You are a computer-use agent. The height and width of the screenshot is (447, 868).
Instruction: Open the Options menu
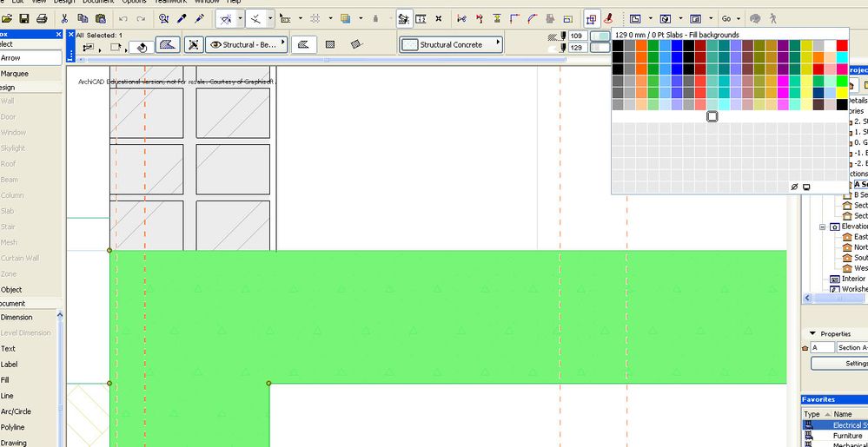134,2
